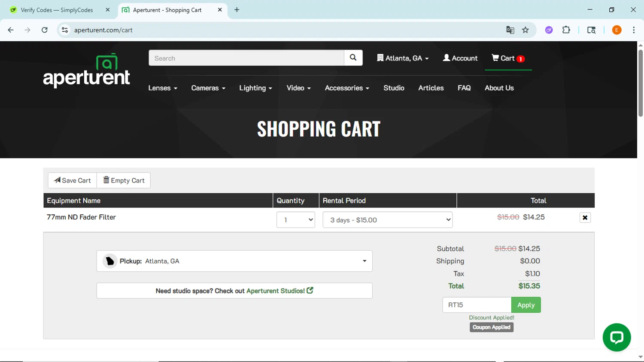Image resolution: width=644 pixels, height=362 pixels.
Task: Open the external link icon beside Aperturent Studios
Action: coord(310,291)
